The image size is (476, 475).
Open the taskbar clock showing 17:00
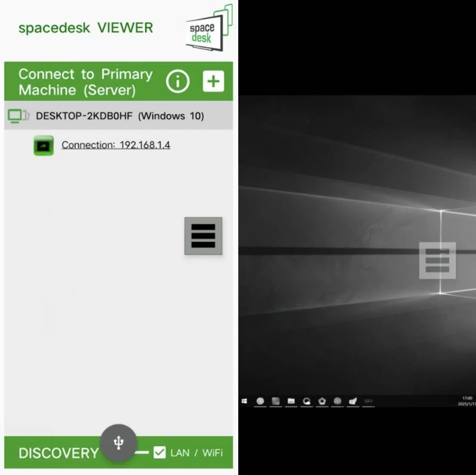pos(466,401)
